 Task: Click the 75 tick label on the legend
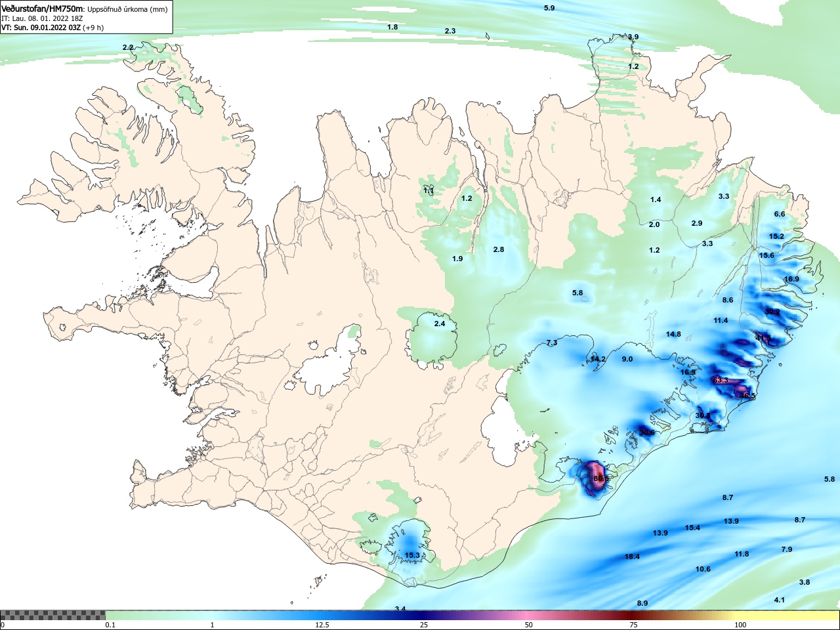pyautogui.click(x=633, y=625)
